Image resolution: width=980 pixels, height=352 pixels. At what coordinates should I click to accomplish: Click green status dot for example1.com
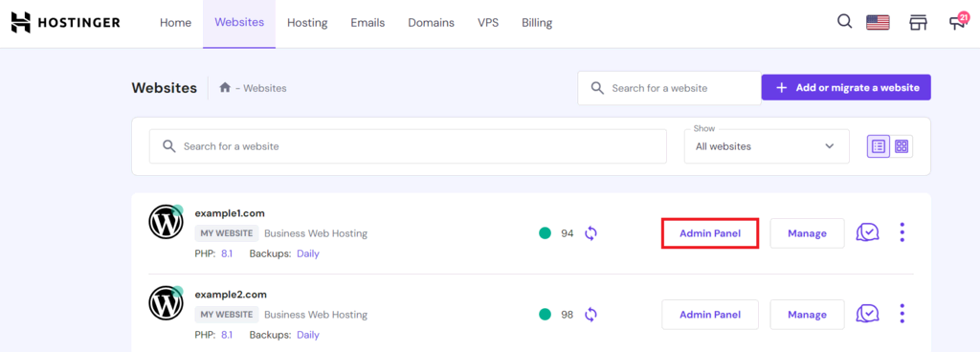click(545, 233)
